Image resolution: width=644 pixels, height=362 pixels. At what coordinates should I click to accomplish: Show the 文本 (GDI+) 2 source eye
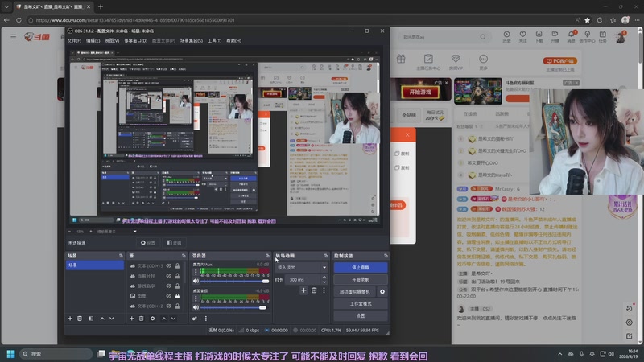[169, 306]
